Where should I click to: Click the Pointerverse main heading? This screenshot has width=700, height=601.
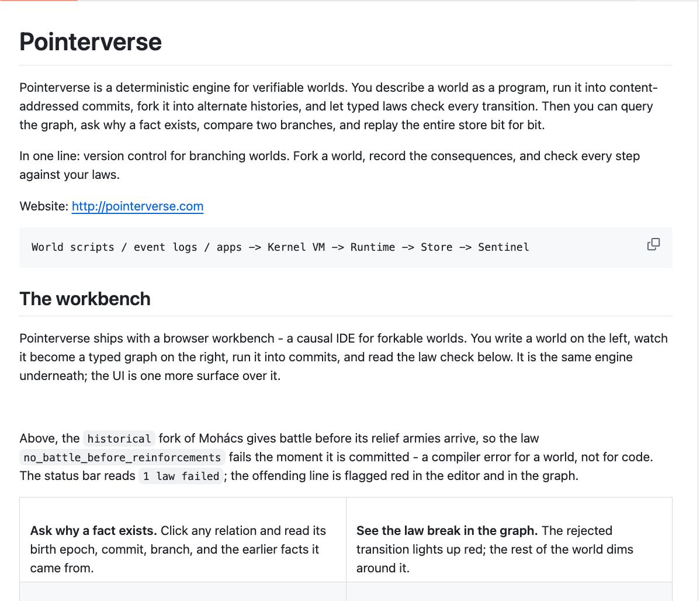(91, 42)
